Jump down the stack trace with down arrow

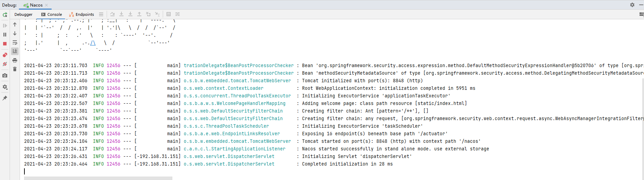pos(15,33)
